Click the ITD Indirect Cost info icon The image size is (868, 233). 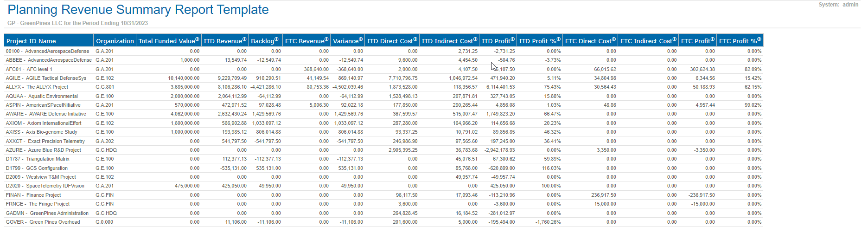(x=475, y=39)
